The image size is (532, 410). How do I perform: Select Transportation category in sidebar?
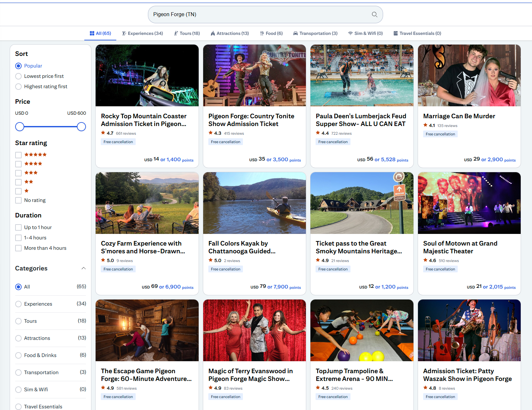click(18, 373)
